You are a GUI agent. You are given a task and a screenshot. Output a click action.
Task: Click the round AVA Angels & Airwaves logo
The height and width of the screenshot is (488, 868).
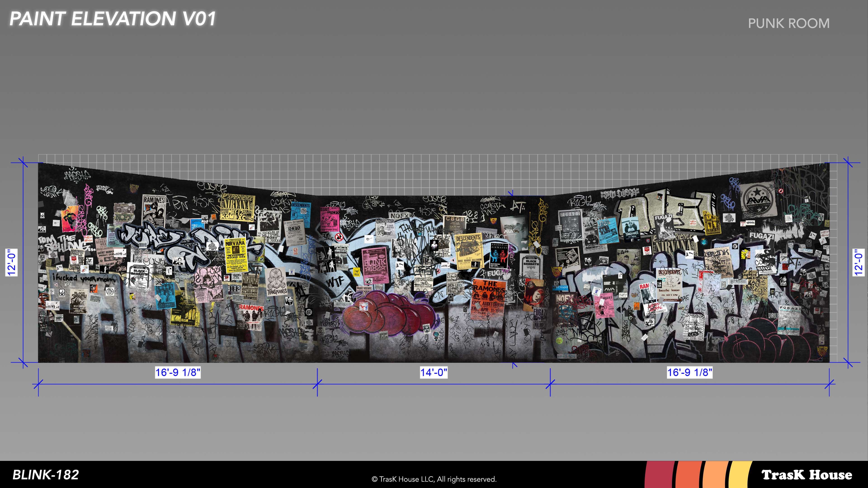point(758,200)
